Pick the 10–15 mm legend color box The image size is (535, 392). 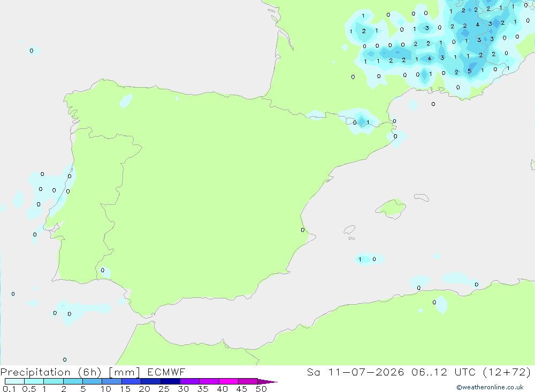click(112, 381)
